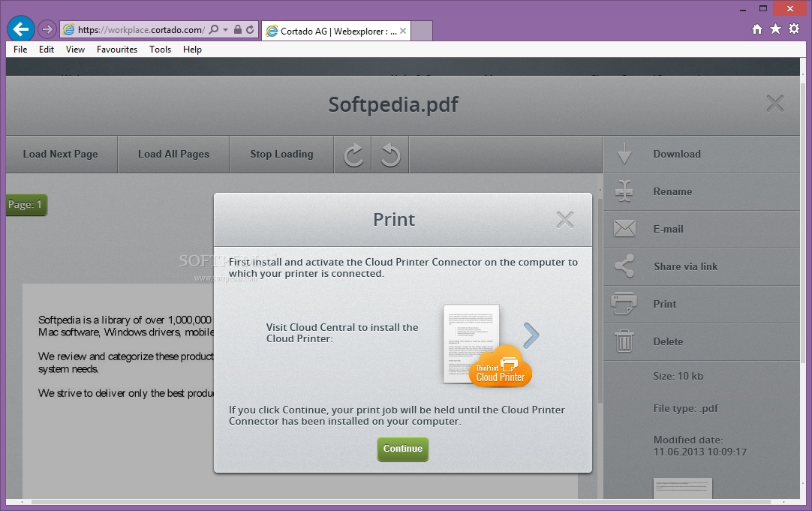Minimize the browser window
812x511 pixels.
(x=743, y=9)
